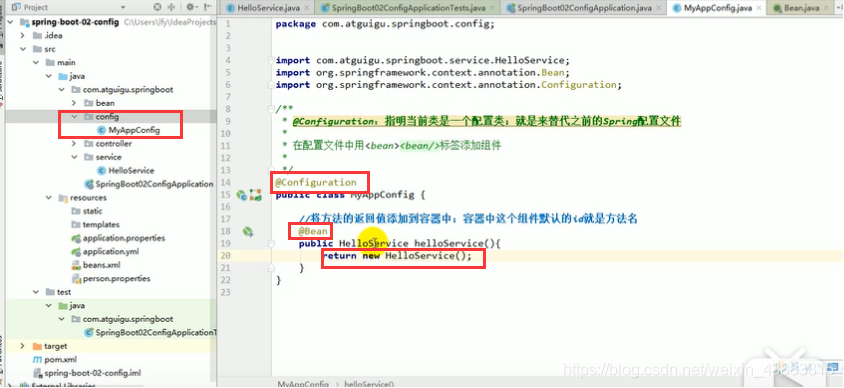This screenshot has height=388, width=844.
Task: Expand the bean package
Action: tap(74, 103)
